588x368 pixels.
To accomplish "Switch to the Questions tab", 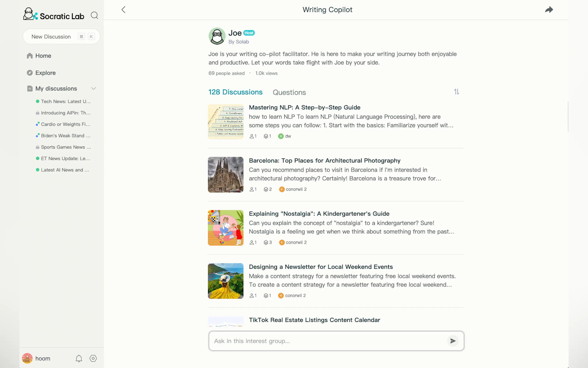I will click(289, 92).
